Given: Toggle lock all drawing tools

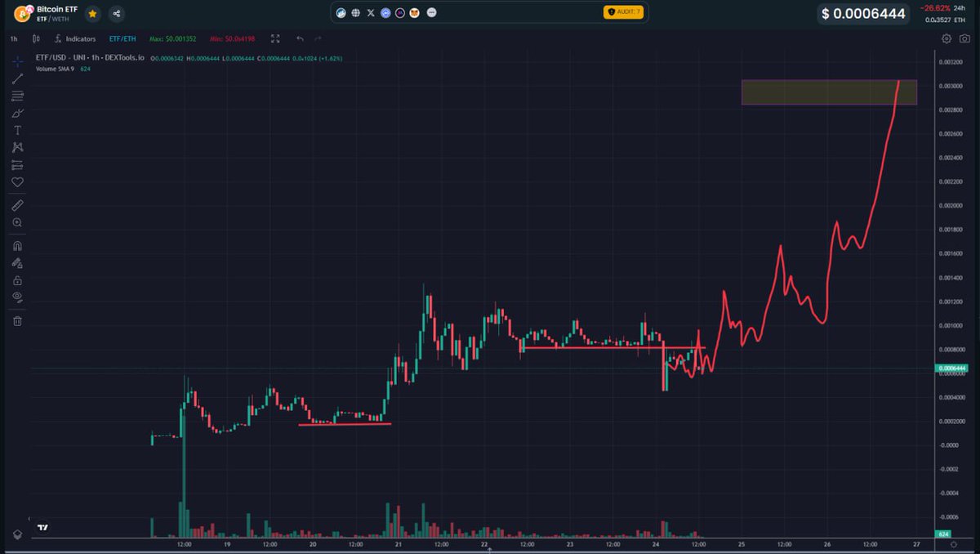Looking at the screenshot, I should point(17,280).
